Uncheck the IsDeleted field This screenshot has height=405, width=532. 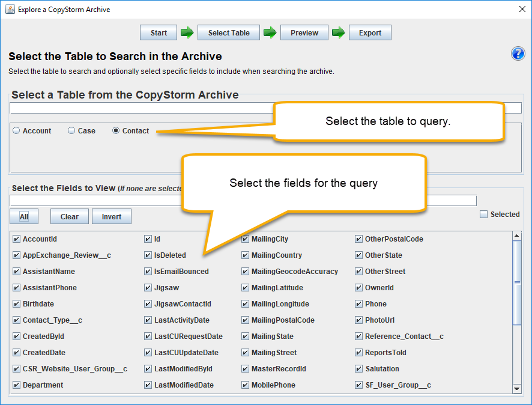pos(148,255)
